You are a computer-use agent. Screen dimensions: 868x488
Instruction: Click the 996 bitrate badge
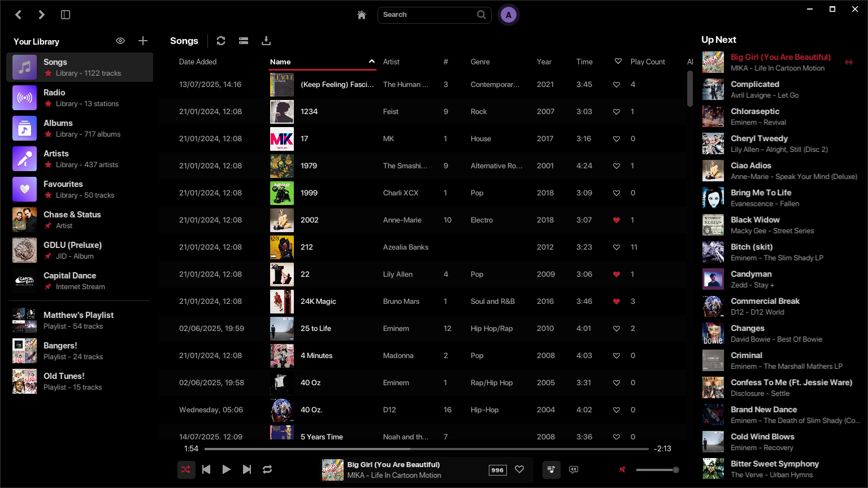point(498,470)
